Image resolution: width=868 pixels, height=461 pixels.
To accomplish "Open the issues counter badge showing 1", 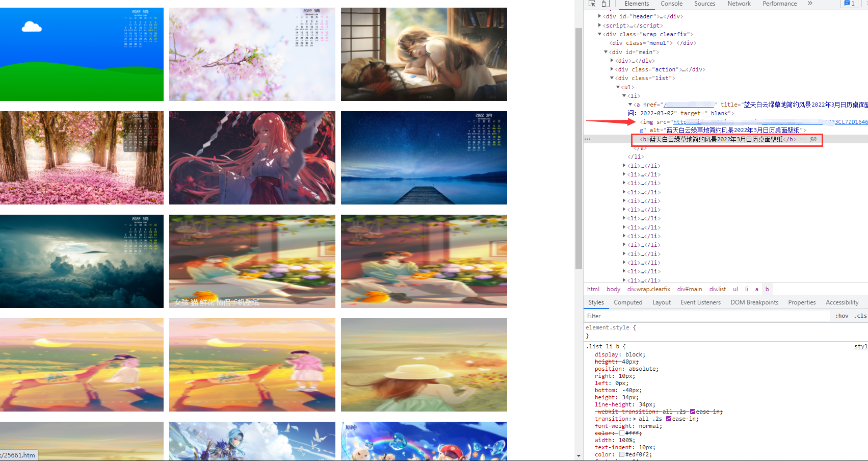I will pos(849,4).
